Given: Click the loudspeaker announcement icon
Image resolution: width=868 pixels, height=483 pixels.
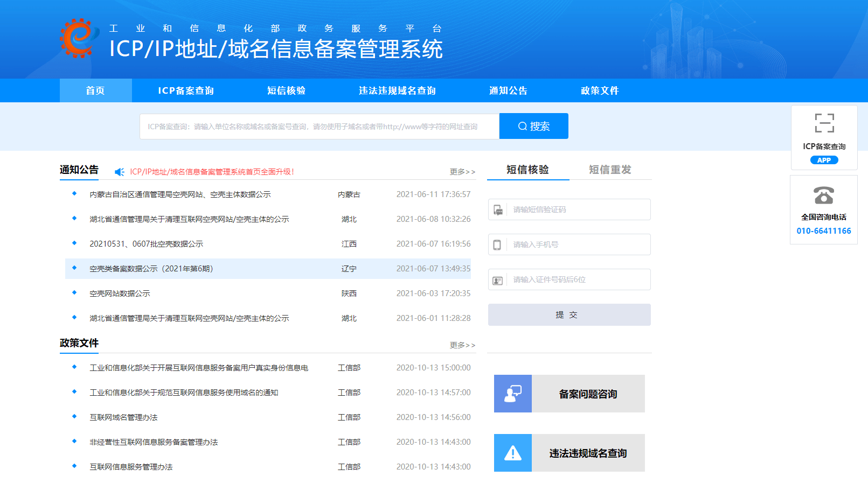Looking at the screenshot, I should tap(120, 172).
